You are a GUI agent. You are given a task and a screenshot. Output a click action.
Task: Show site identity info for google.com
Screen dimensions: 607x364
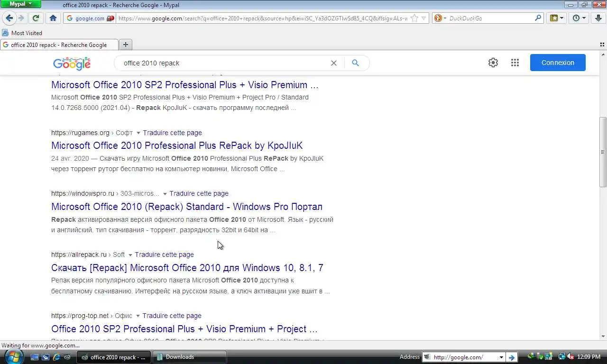click(90, 18)
